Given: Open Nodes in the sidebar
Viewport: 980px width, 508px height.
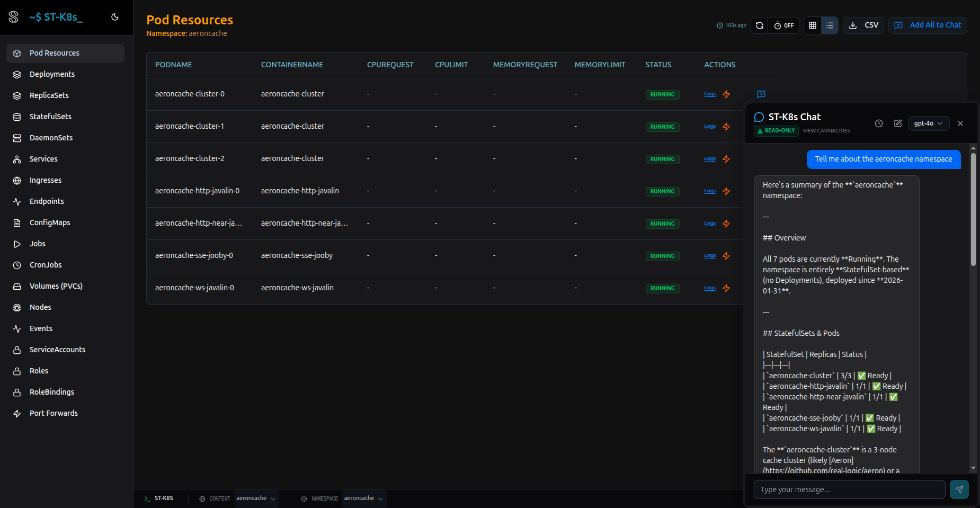Looking at the screenshot, I should point(66,307).
